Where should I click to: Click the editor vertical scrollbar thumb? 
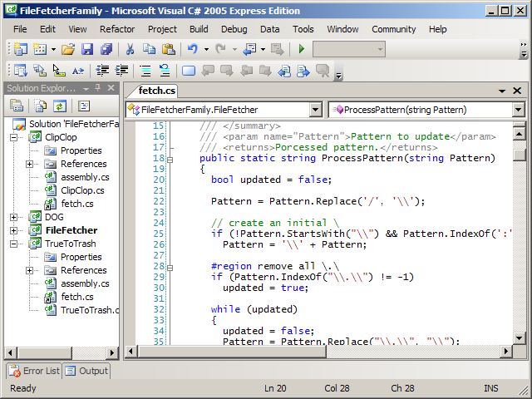click(519, 155)
